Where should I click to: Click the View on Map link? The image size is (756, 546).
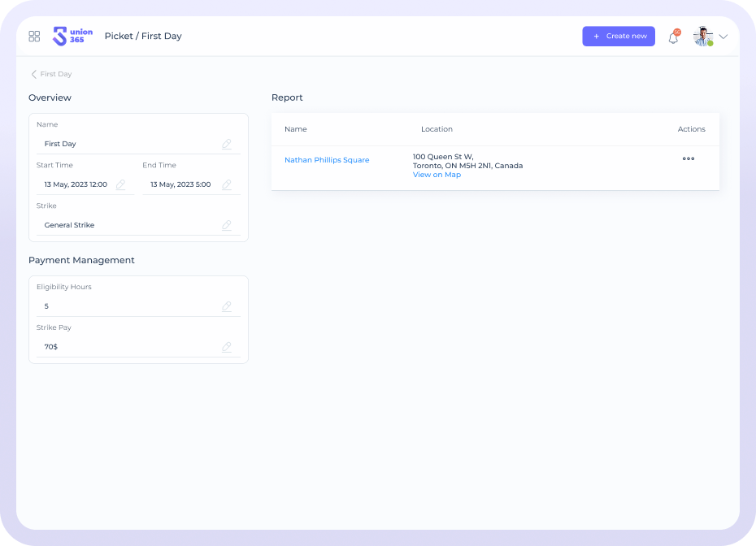(x=437, y=175)
